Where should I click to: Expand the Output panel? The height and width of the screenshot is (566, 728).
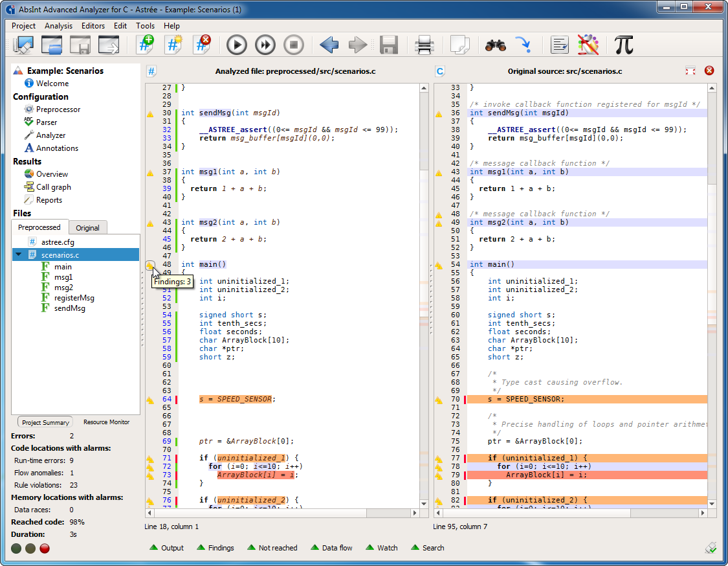167,548
